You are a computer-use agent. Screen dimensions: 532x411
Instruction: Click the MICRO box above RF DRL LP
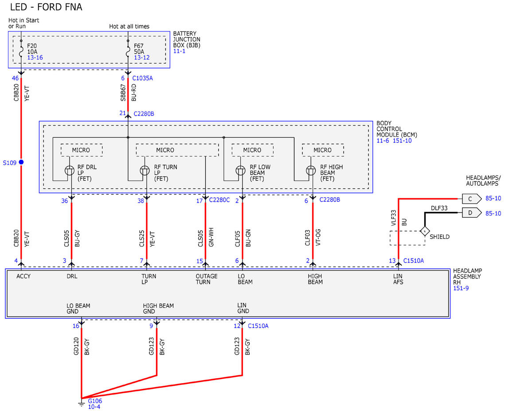pyautogui.click(x=81, y=150)
